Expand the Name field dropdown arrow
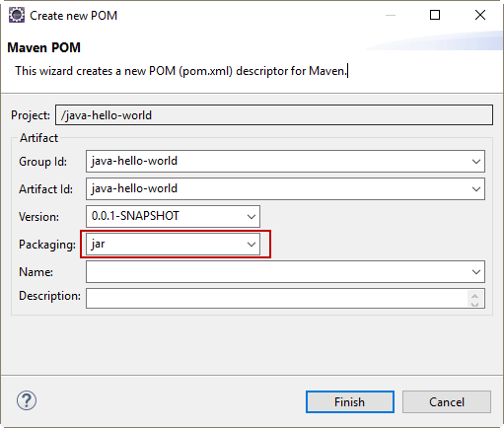 tap(475, 272)
